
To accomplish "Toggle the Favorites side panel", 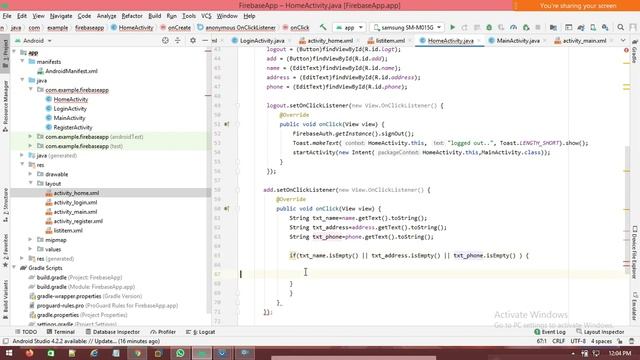I will pyautogui.click(x=5, y=250).
